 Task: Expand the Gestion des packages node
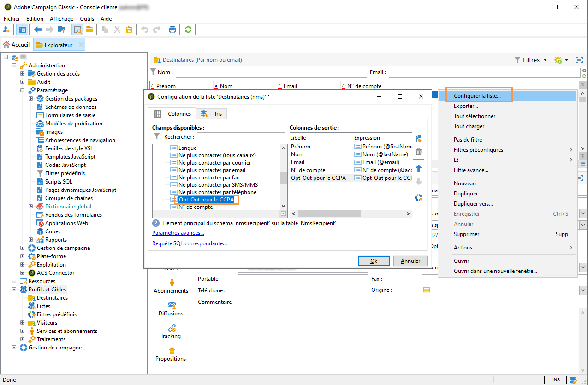31,99
